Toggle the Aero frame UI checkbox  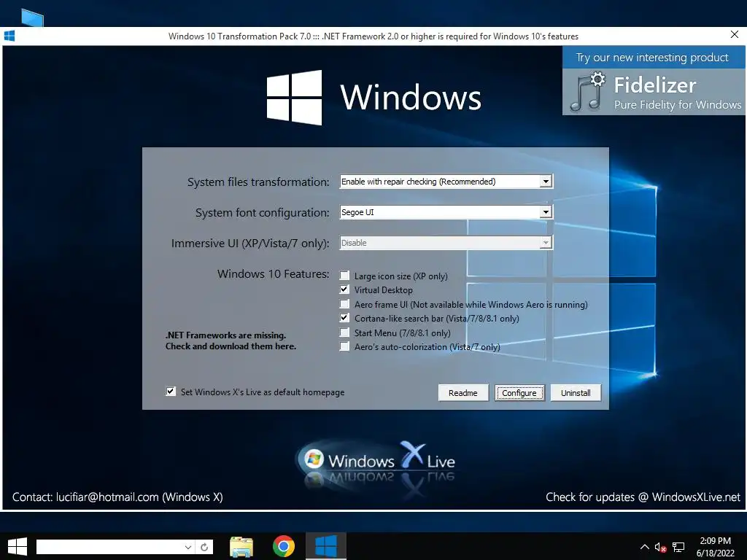pos(344,304)
